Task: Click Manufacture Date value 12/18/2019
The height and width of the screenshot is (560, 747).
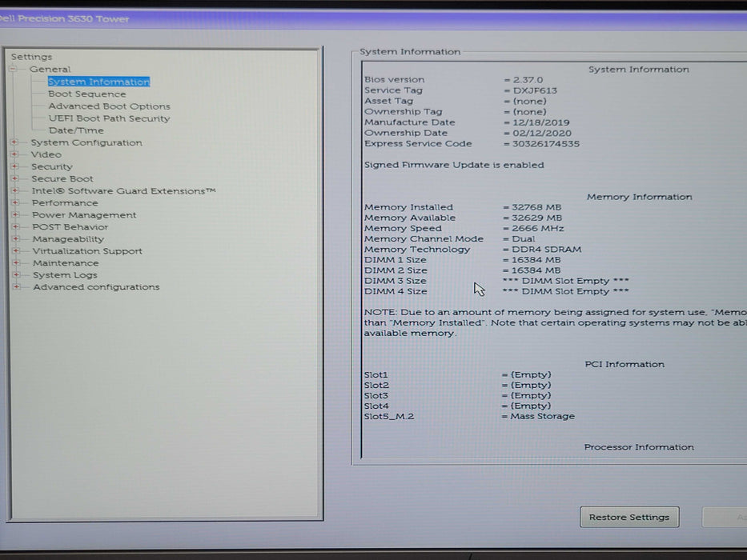Action: click(541, 122)
